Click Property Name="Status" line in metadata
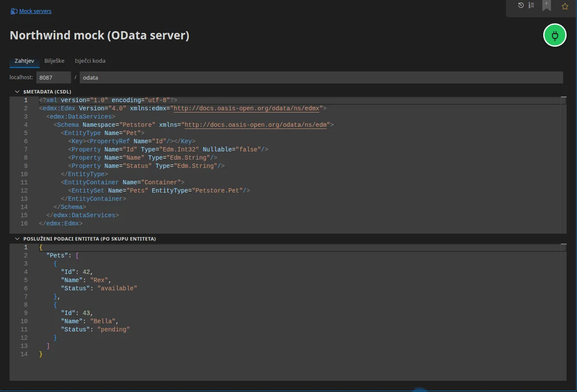This screenshot has height=392, width=577. tap(146, 166)
